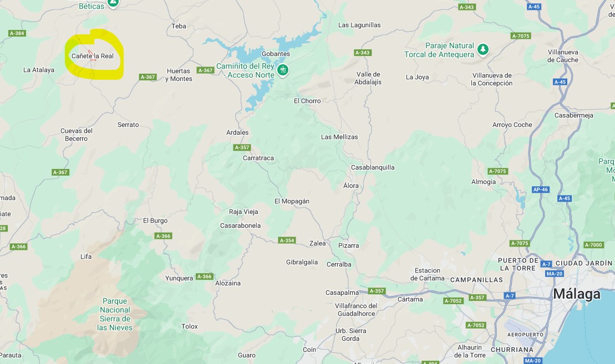Click the A-384 road shield
Viewport: 615px width, 364px height.
[17, 33]
